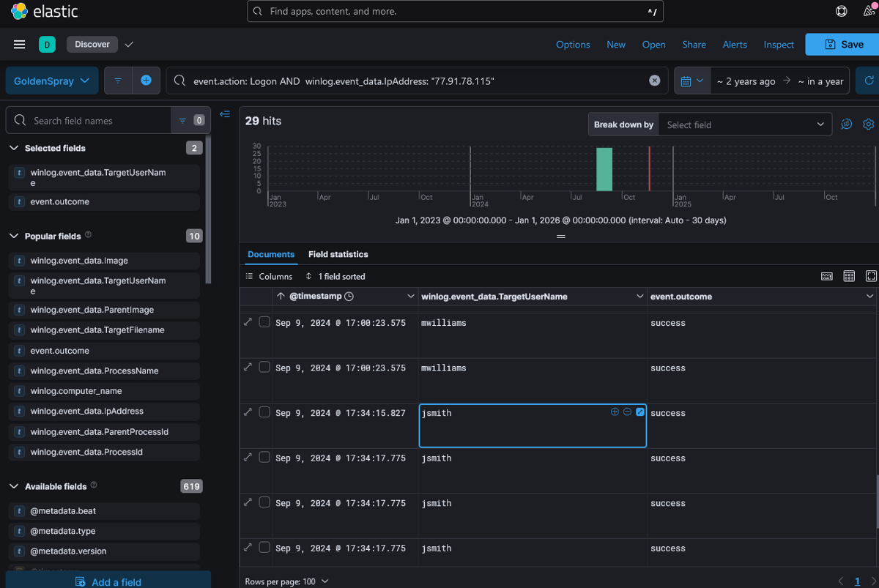Toggle full screen data grid icon

point(871,276)
